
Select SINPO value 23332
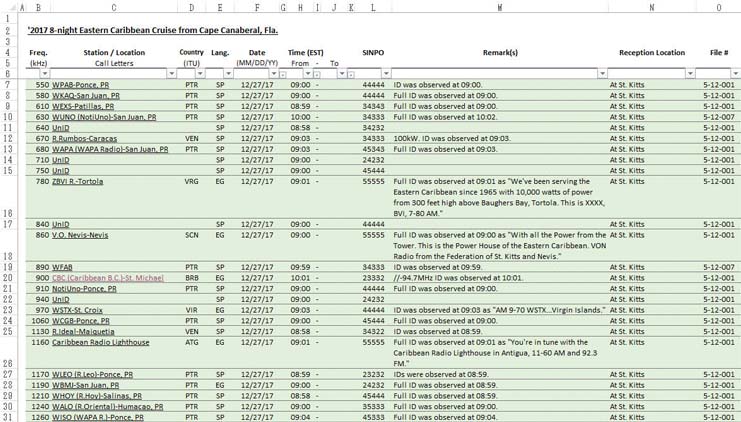[373, 278]
